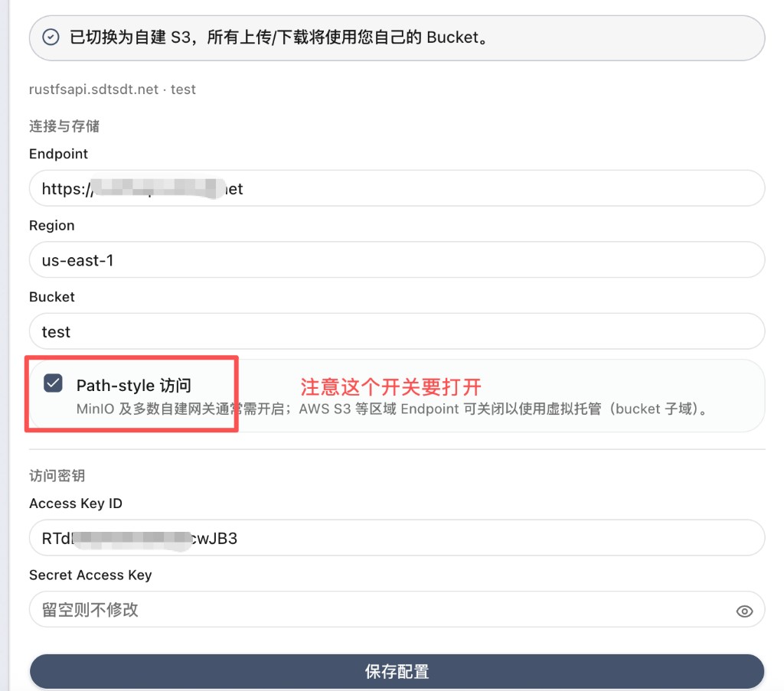The image size is (784, 691).
Task: Click into the Region field us-east-1
Action: pyautogui.click(x=397, y=260)
